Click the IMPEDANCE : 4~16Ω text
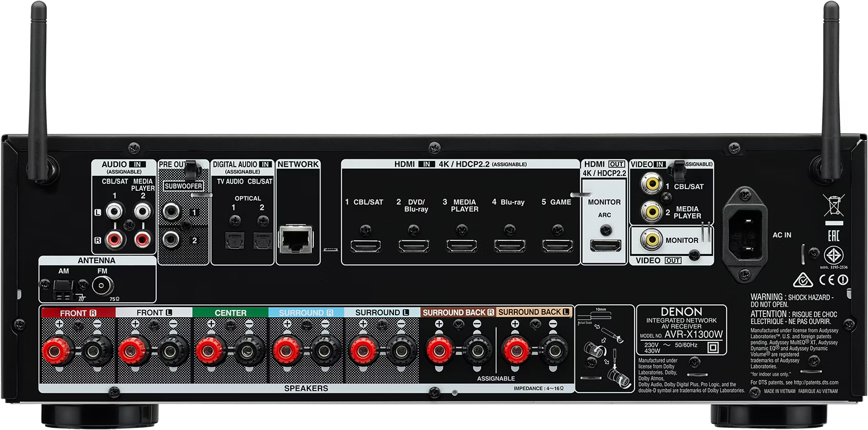Viewport: 868px width, 430px height. pyautogui.click(x=539, y=389)
